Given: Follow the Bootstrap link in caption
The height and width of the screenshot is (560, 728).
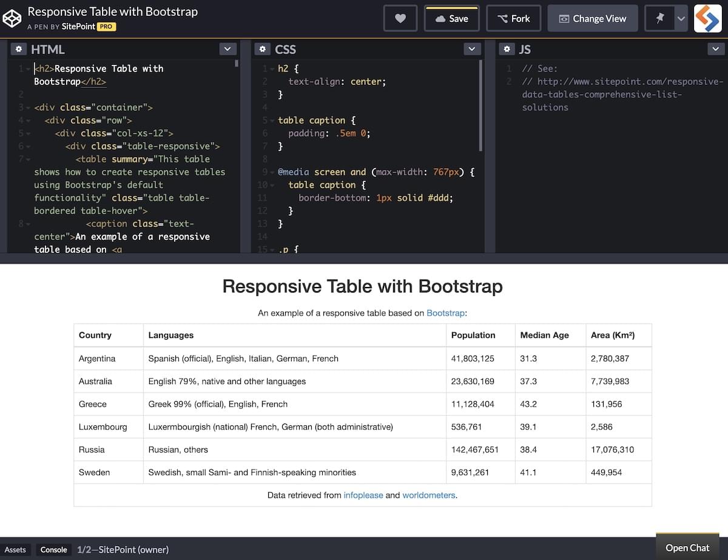Looking at the screenshot, I should 445,313.
